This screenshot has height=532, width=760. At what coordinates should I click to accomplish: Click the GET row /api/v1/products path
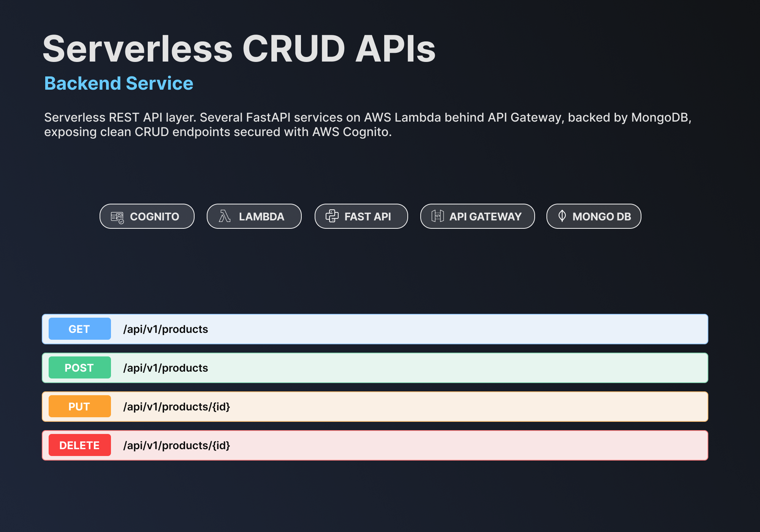pyautogui.click(x=166, y=329)
